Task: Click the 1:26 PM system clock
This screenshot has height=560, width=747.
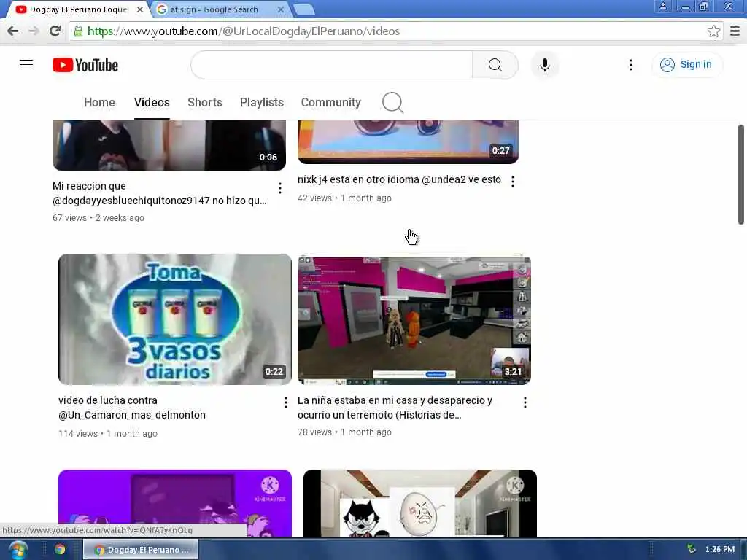Action: (720, 550)
